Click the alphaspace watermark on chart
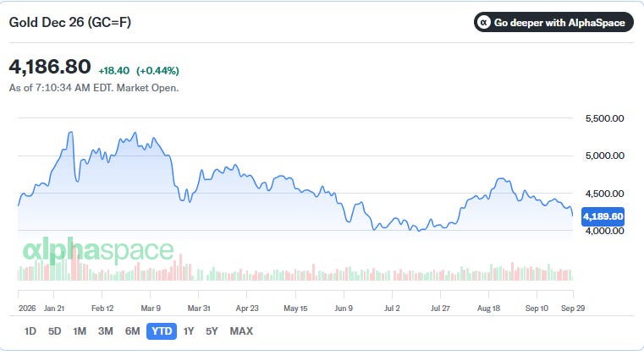The image size is (644, 355). tap(98, 249)
